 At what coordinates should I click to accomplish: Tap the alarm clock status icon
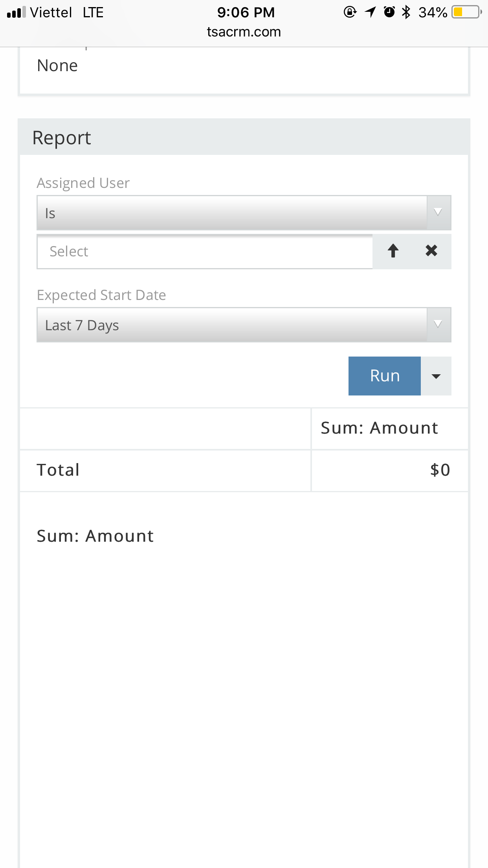(x=389, y=12)
